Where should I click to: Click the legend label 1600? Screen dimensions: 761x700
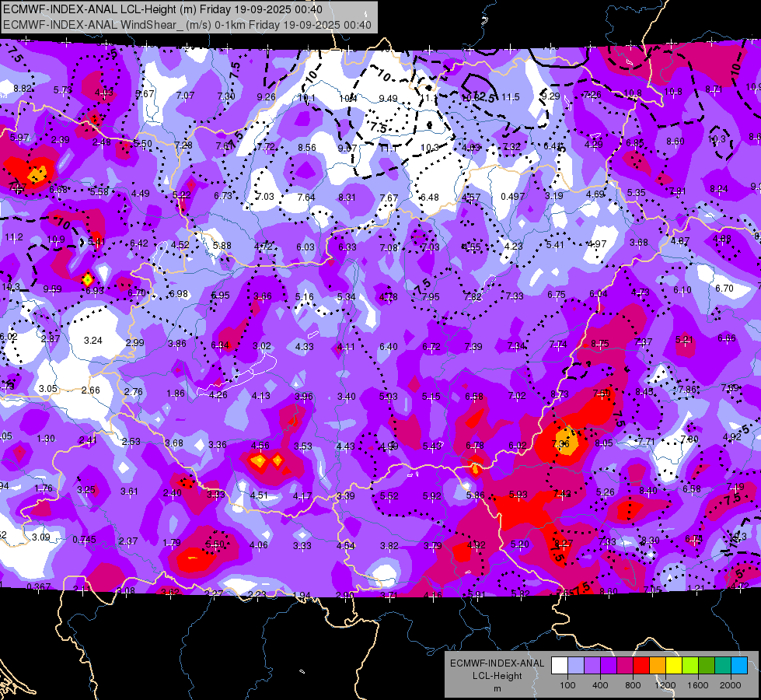point(697,685)
